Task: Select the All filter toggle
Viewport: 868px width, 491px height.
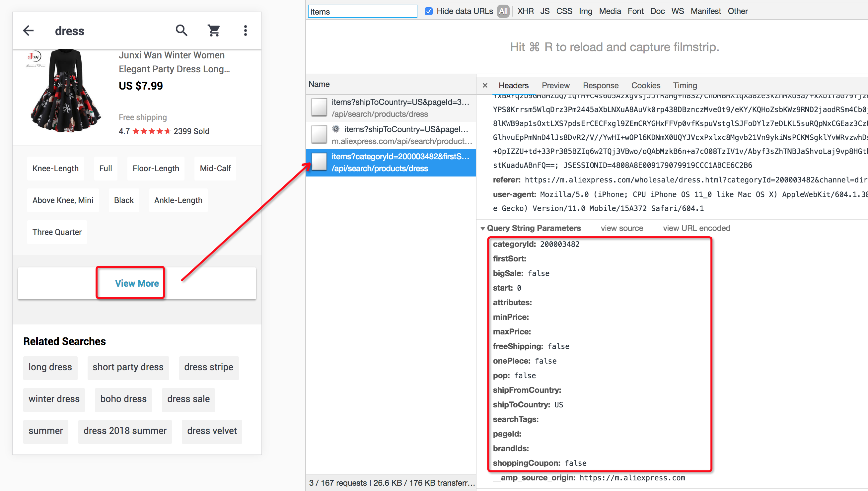Action: [503, 11]
